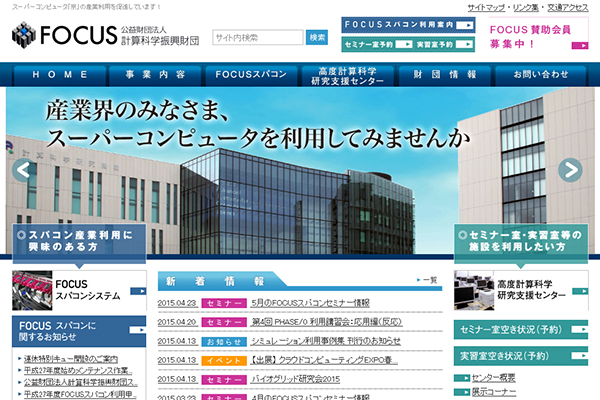
Task: Open 第4回 PHASE/0 利用講習会 news item
Action: pos(326,322)
